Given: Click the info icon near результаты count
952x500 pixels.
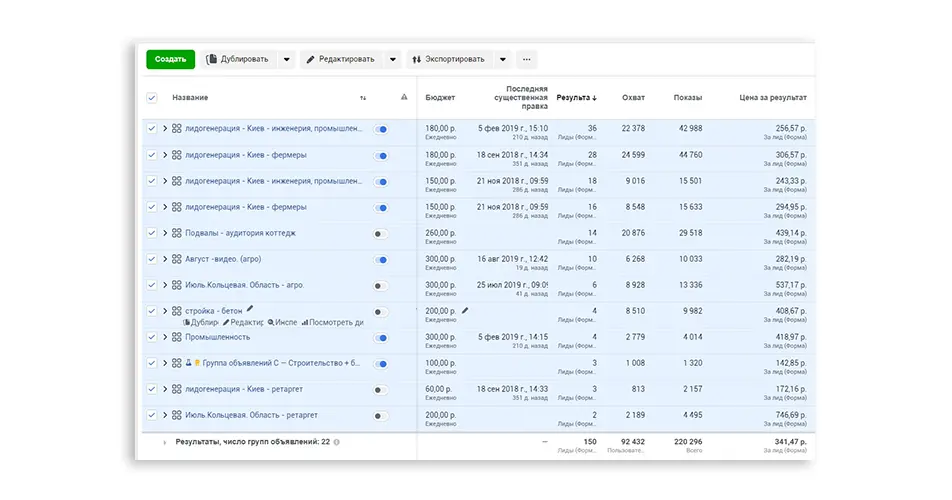Looking at the screenshot, I should pos(337,442).
